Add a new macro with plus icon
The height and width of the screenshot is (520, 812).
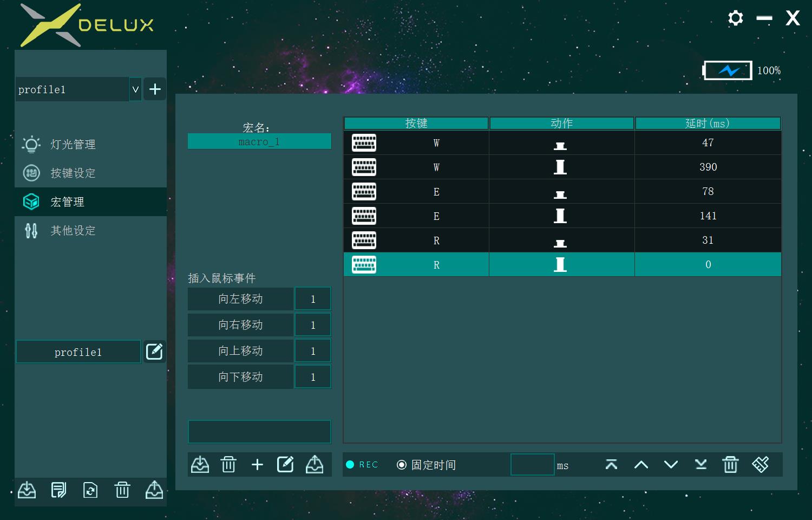[257, 464]
